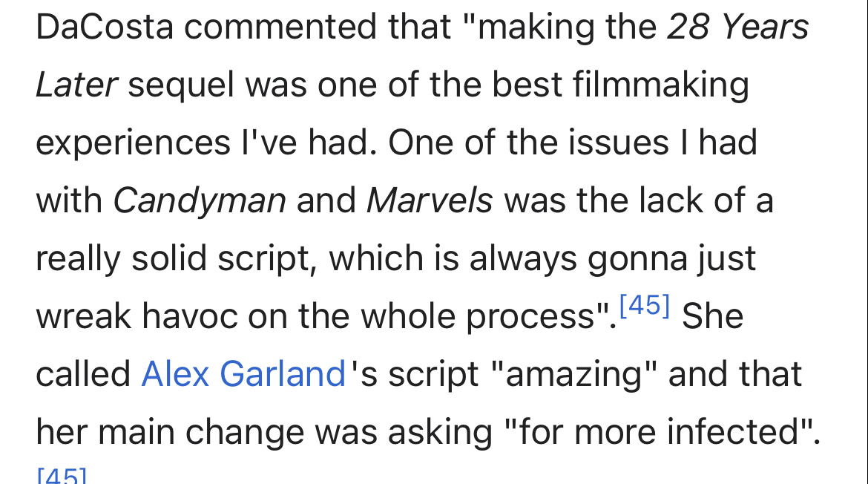Click the italic title Marvels
The width and height of the screenshot is (868, 484).
pos(430,200)
